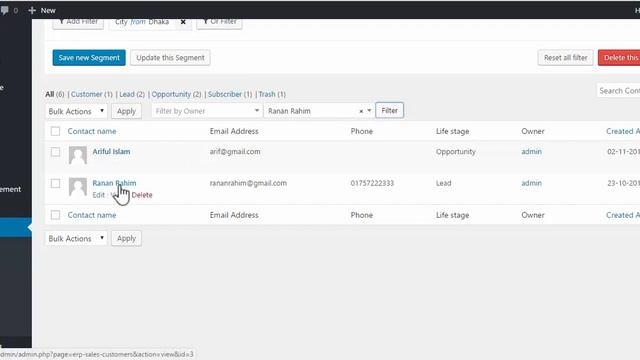The image size is (640, 360).
Task: Filter by Opportunity life stage
Action: pyautogui.click(x=171, y=94)
